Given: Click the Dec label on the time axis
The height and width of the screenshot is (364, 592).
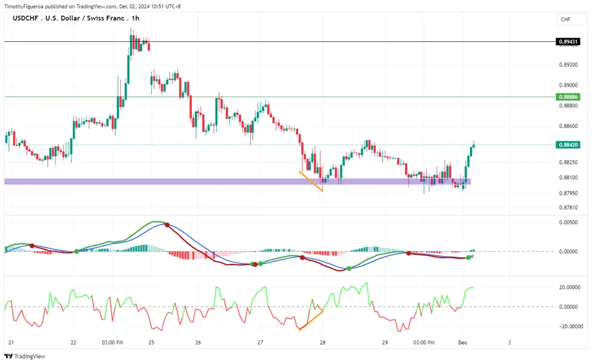Looking at the screenshot, I should (463, 343).
